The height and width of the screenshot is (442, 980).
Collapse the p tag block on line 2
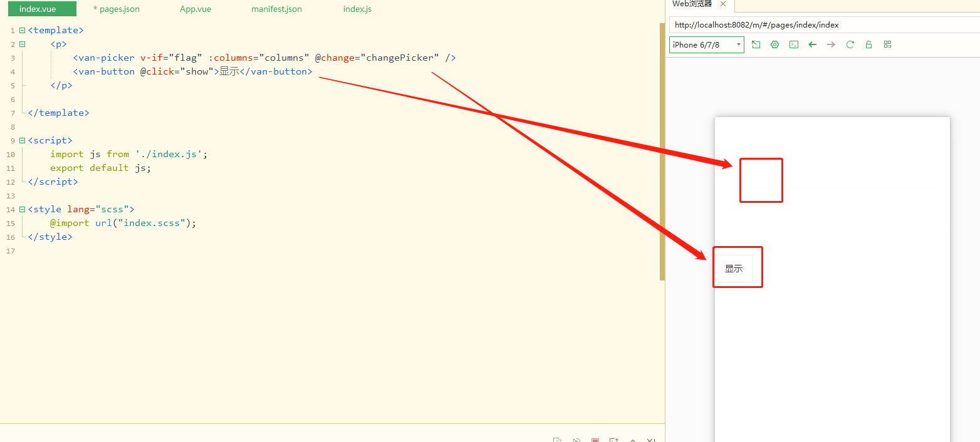point(23,44)
